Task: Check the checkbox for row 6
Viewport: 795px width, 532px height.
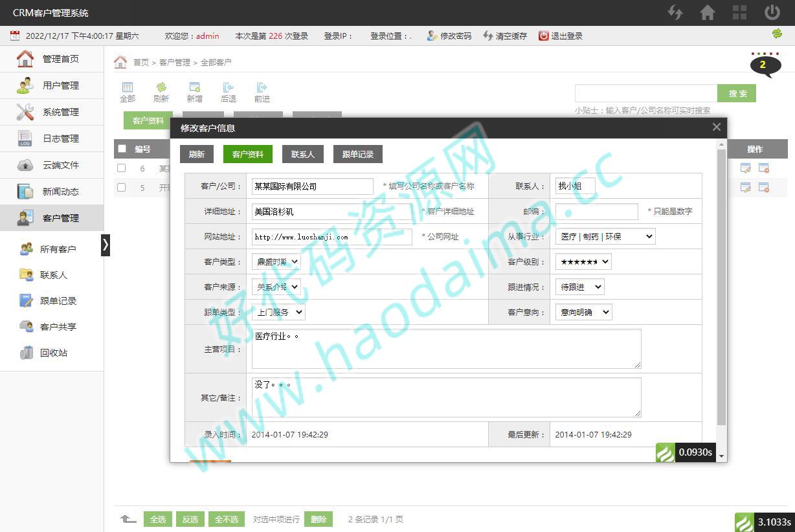Action: 121,168
